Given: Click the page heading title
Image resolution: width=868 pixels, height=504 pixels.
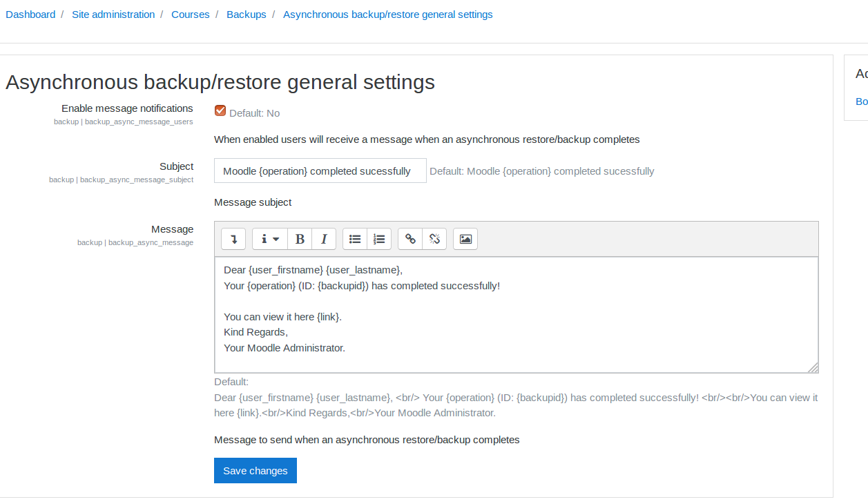Looking at the screenshot, I should [x=220, y=82].
